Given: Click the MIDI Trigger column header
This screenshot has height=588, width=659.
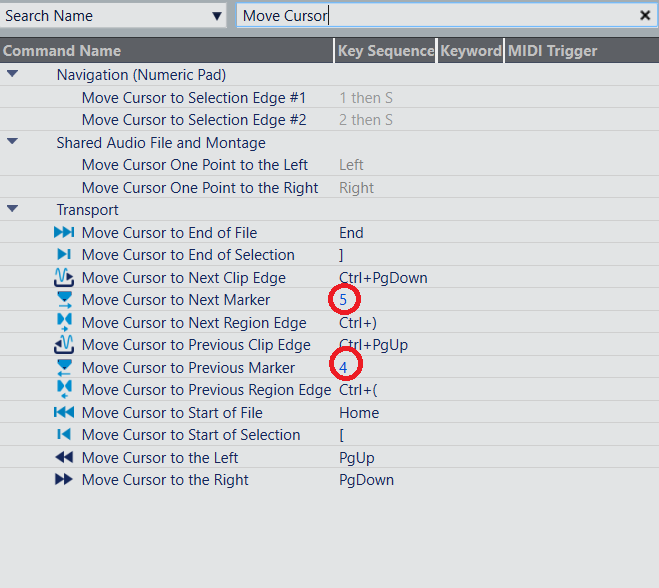Looking at the screenshot, I should pos(552,51).
